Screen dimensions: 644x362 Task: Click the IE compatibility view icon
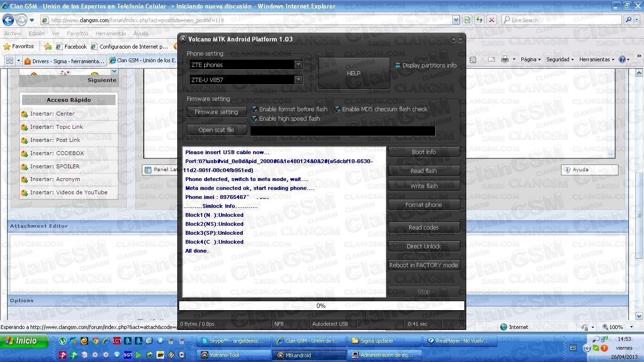coord(467,20)
